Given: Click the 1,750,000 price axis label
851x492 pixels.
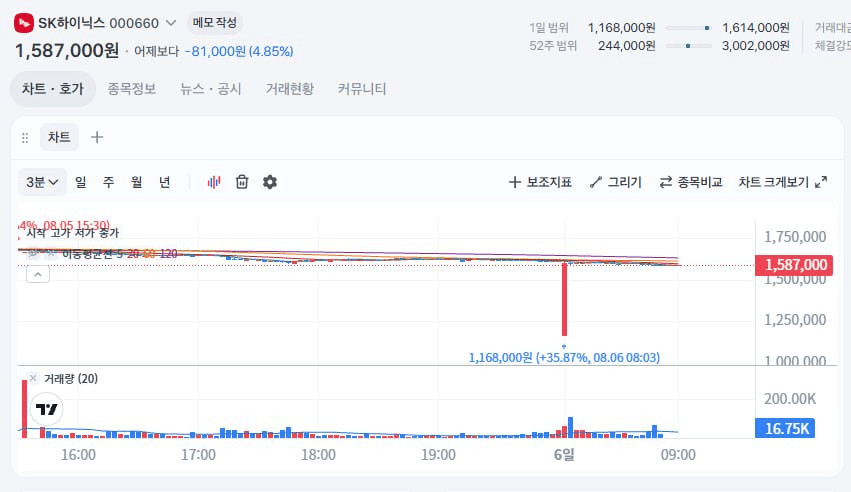Looking at the screenshot, I should 795,237.
